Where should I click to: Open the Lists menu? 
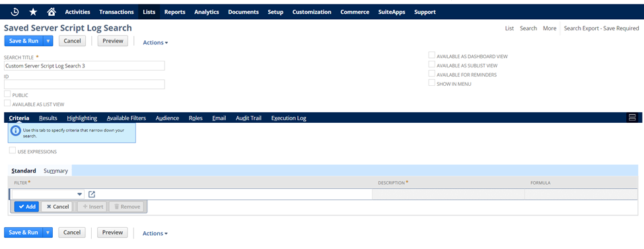[x=149, y=12]
